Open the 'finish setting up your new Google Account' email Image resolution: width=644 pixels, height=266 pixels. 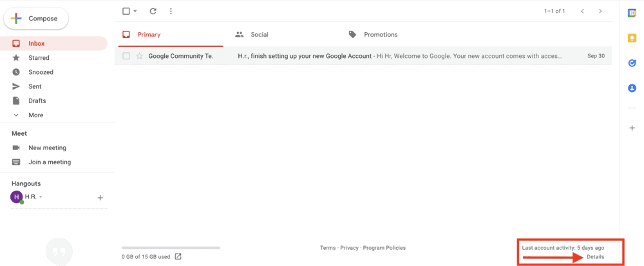pyautogui.click(x=305, y=56)
